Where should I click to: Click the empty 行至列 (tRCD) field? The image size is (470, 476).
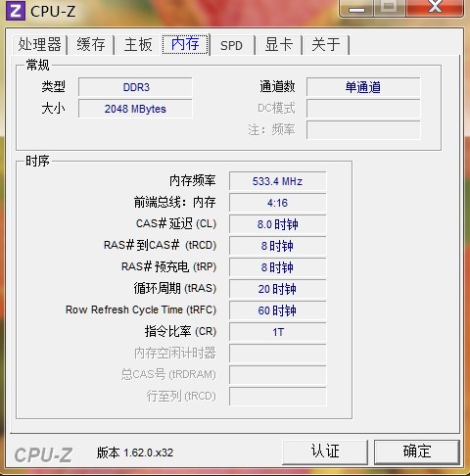pyautogui.click(x=277, y=397)
